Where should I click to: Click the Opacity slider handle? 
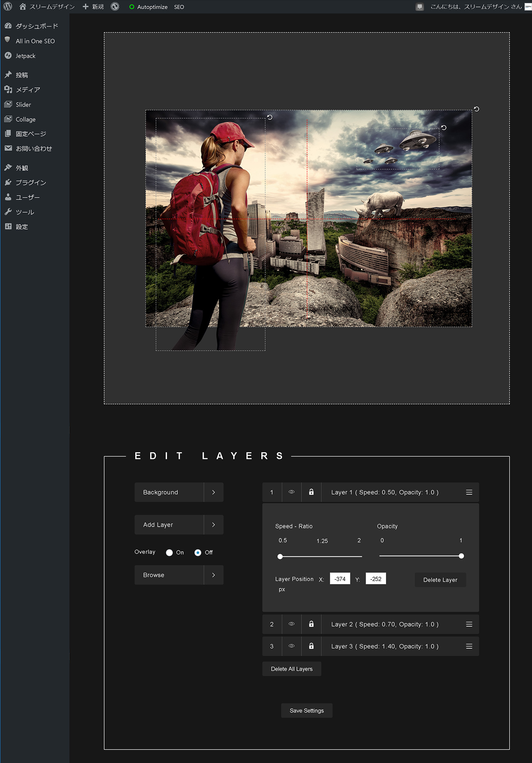pyautogui.click(x=461, y=556)
